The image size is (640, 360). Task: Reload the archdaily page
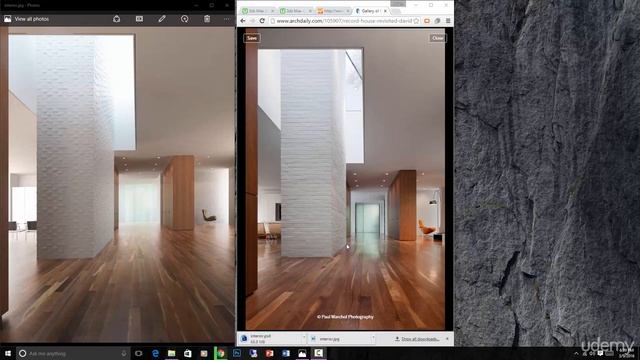point(262,21)
